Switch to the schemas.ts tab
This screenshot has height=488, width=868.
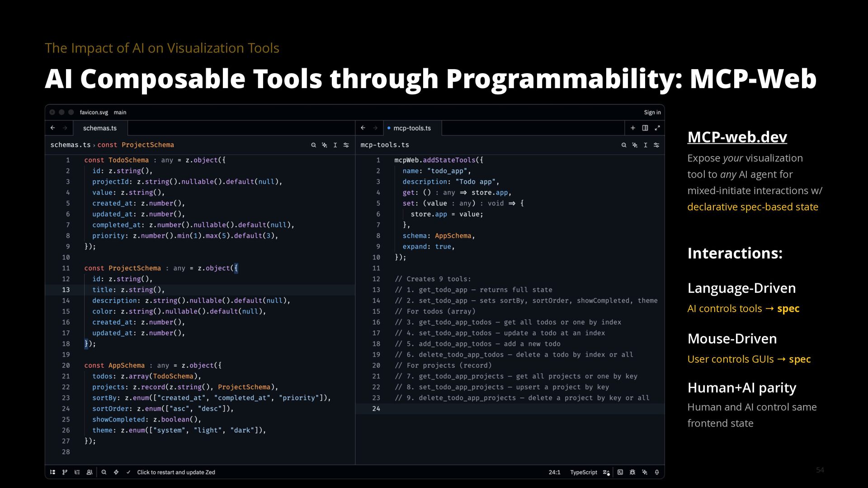(x=100, y=128)
